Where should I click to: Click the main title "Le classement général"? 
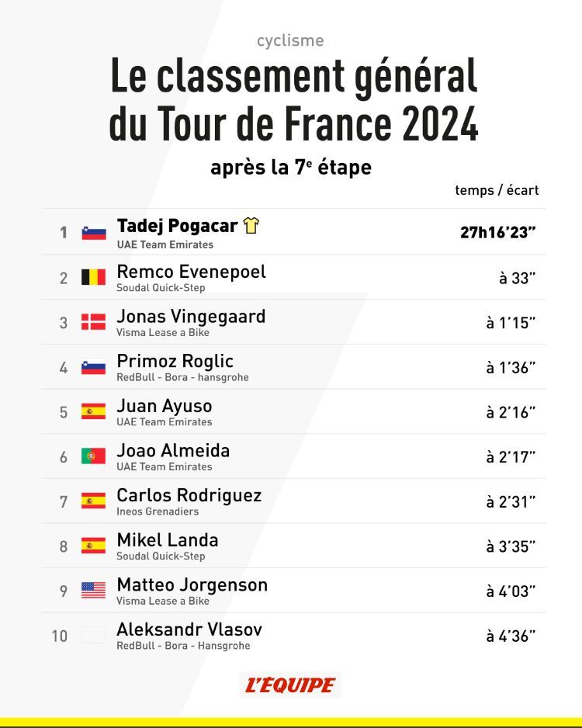coord(293,77)
